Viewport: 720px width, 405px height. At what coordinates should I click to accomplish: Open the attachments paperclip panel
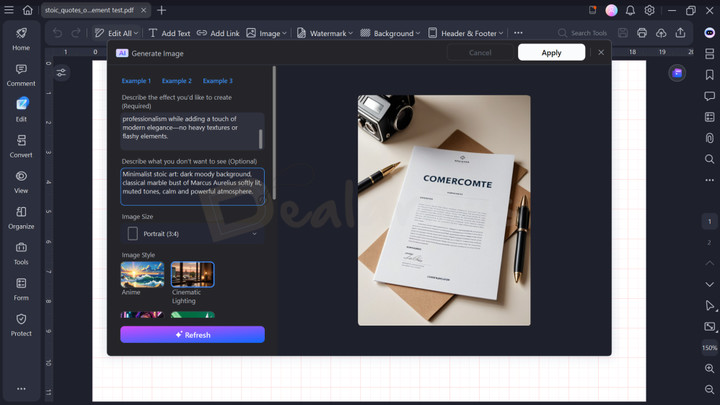[x=709, y=138]
